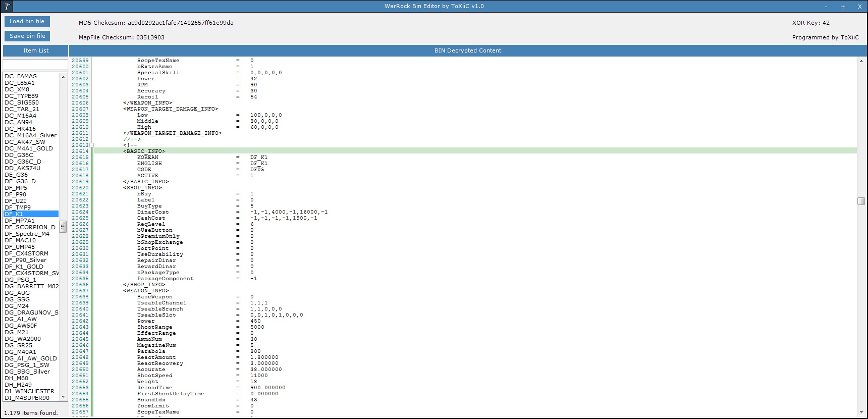
Task: Click the DinarCost line in the content
Action: 233,212
